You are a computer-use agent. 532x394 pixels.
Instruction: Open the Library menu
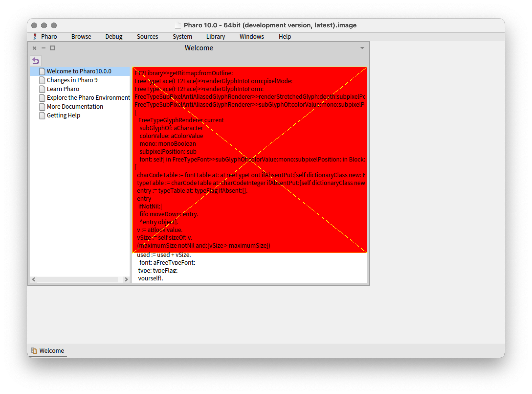point(215,36)
